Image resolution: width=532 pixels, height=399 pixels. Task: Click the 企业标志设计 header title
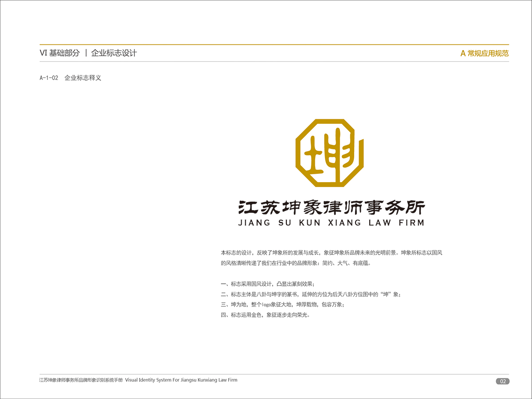click(114, 53)
